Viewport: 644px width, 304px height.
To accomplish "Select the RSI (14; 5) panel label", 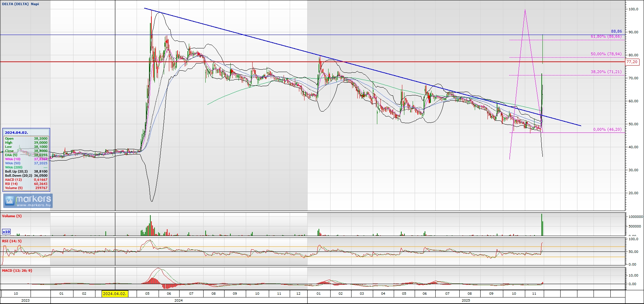I will (12, 241).
